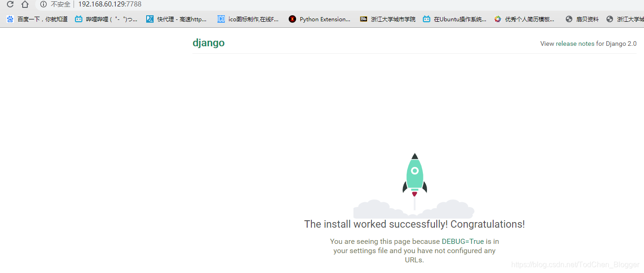The width and height of the screenshot is (644, 273).
Task: Open the 哔哩哔哩 bookmark
Action: coord(106,19)
